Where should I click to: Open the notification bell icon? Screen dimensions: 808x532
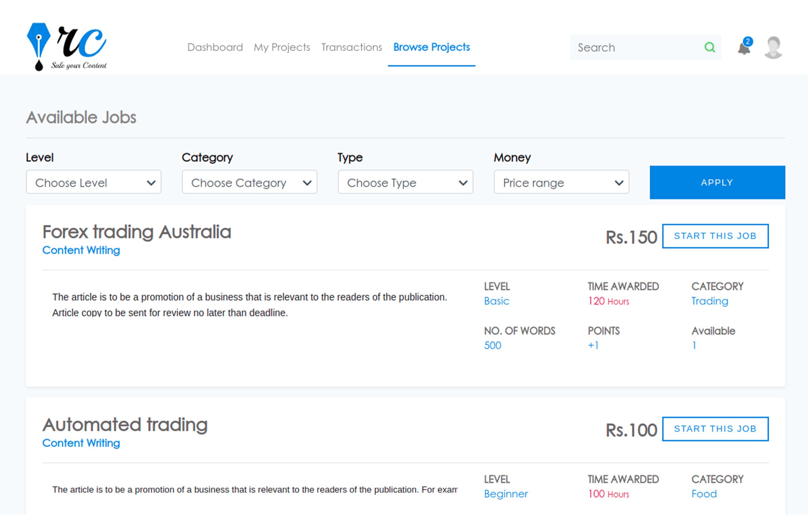tap(743, 49)
